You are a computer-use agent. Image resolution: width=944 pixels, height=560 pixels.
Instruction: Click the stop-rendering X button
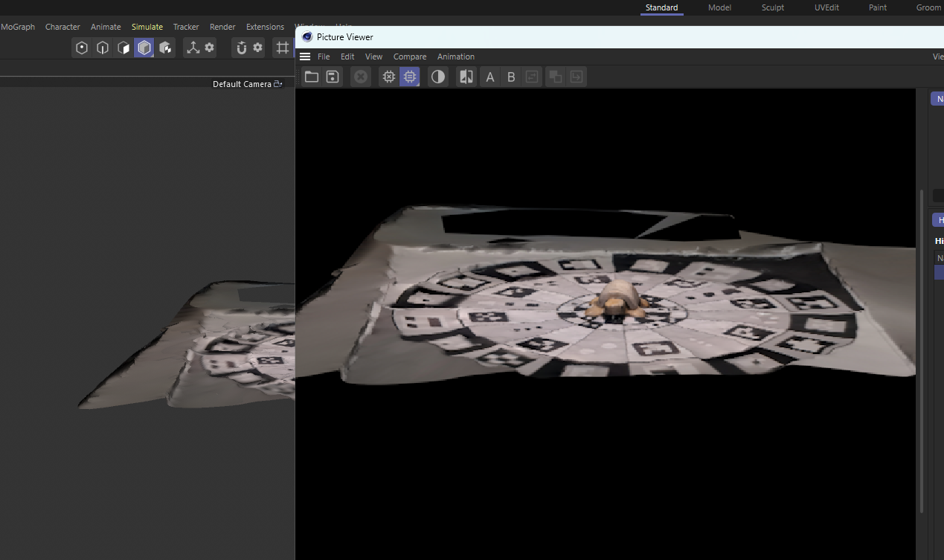(360, 76)
